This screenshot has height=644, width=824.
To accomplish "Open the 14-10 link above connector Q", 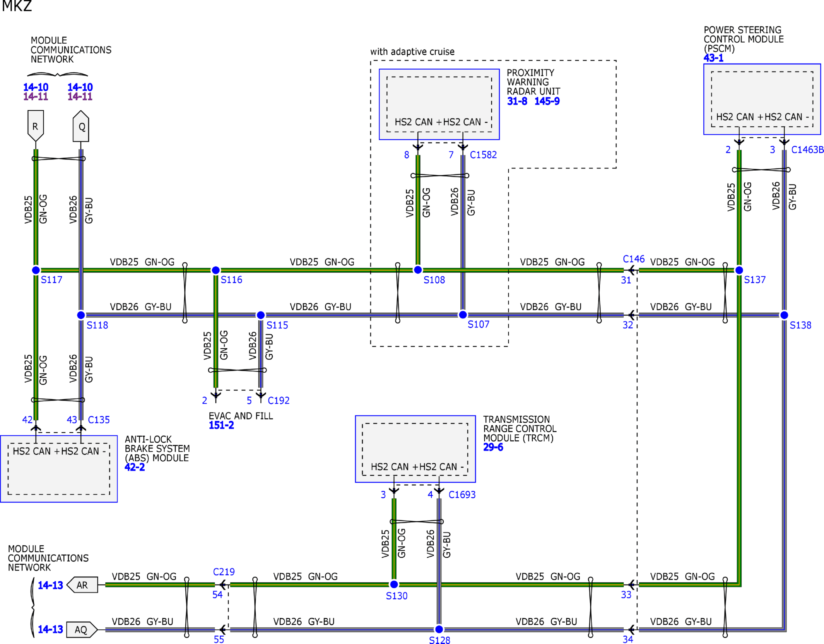I will [x=80, y=87].
